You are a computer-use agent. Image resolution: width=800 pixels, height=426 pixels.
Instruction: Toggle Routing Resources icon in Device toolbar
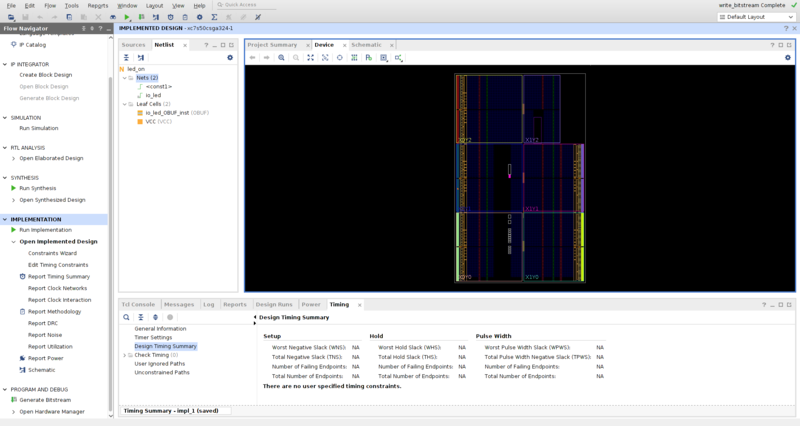354,58
